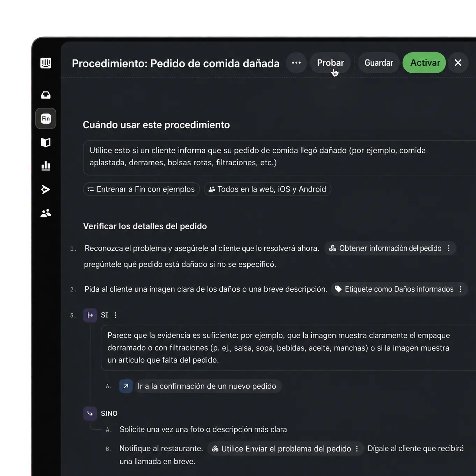Click the jump arrow icon in step A
The height and width of the screenshot is (476, 476).
coord(126,386)
